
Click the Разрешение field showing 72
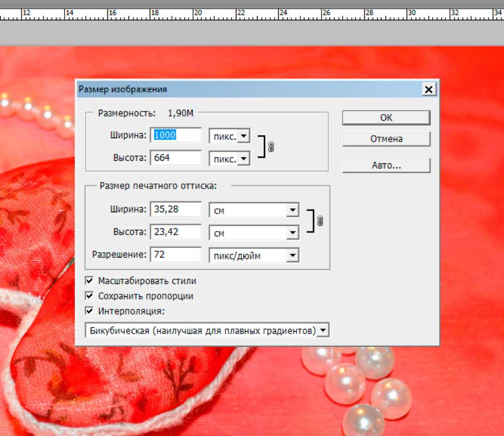coord(176,255)
